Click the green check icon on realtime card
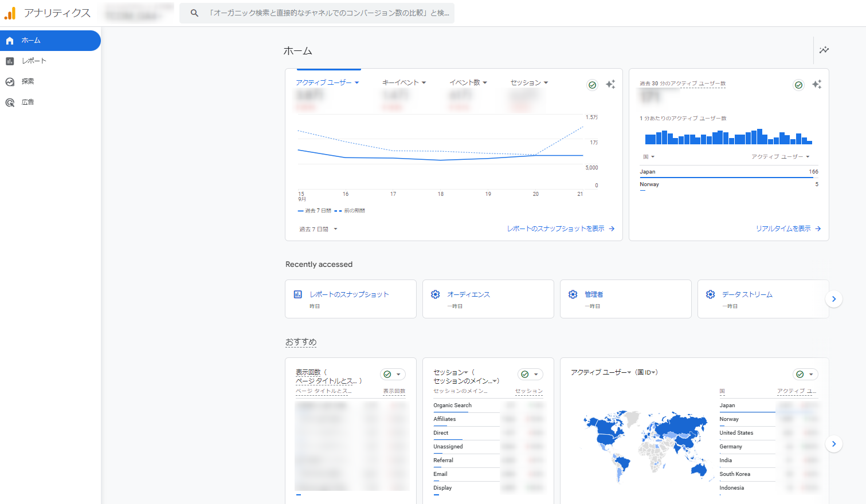The image size is (866, 504). [799, 85]
